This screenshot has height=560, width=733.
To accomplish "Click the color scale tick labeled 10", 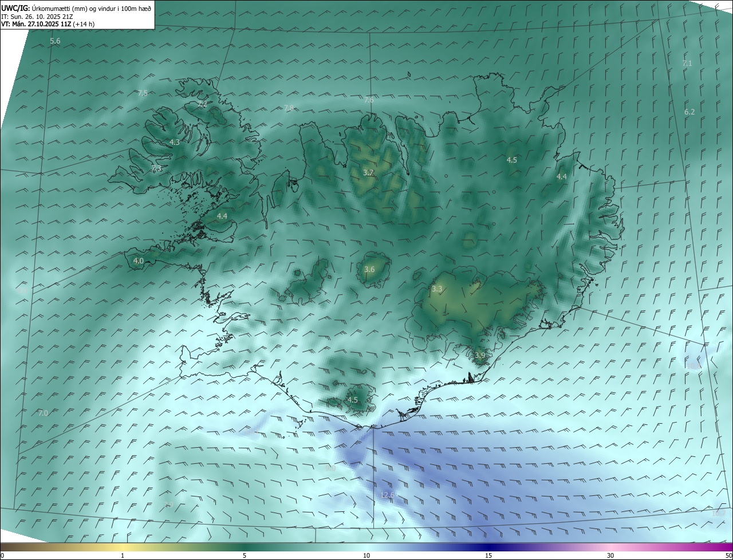I will 366,555.
